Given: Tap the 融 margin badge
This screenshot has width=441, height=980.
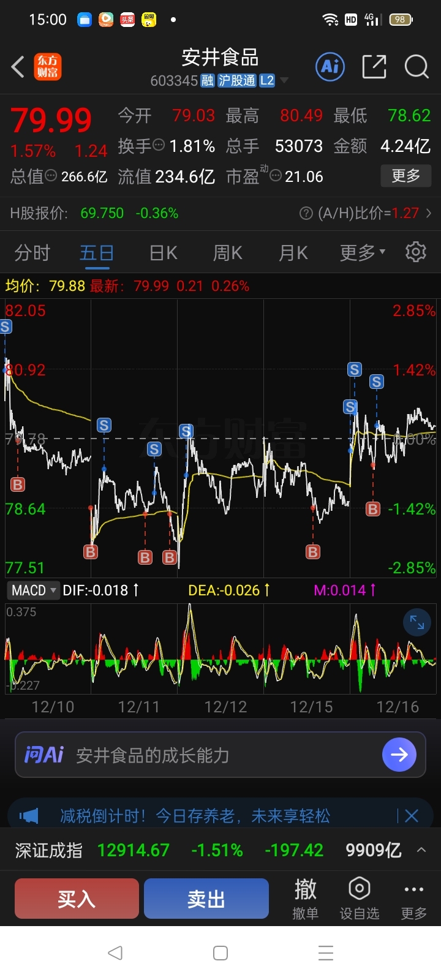Looking at the screenshot, I should (x=208, y=80).
